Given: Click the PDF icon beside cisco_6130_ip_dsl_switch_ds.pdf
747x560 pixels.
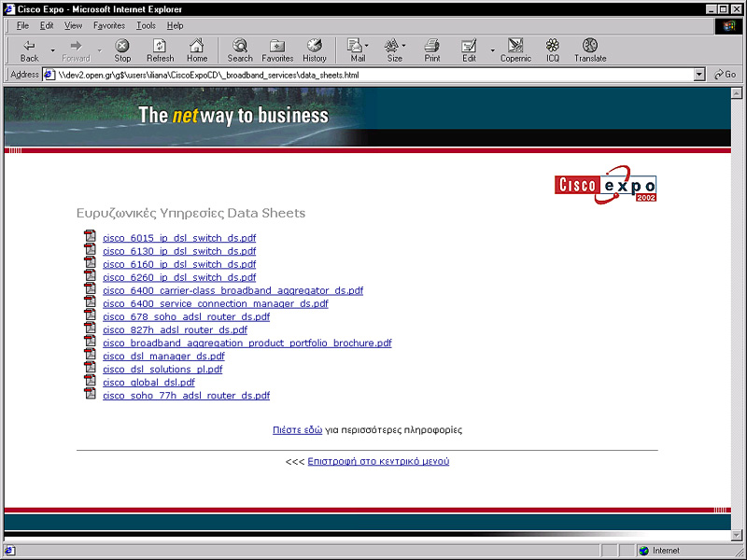Looking at the screenshot, I should (x=90, y=249).
